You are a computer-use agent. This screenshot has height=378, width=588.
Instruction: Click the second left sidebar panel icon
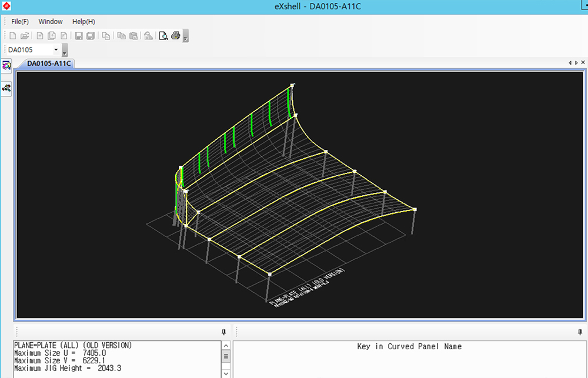pos(7,88)
